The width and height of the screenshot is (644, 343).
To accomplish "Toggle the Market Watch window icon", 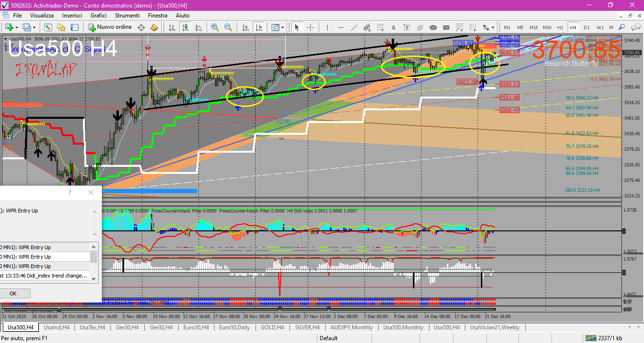I will pos(48,27).
